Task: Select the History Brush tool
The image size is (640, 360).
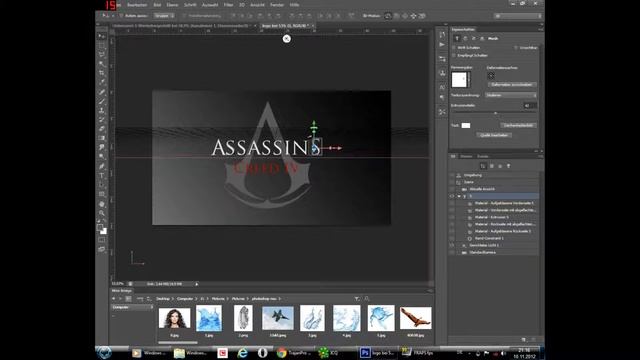Action: click(x=102, y=120)
